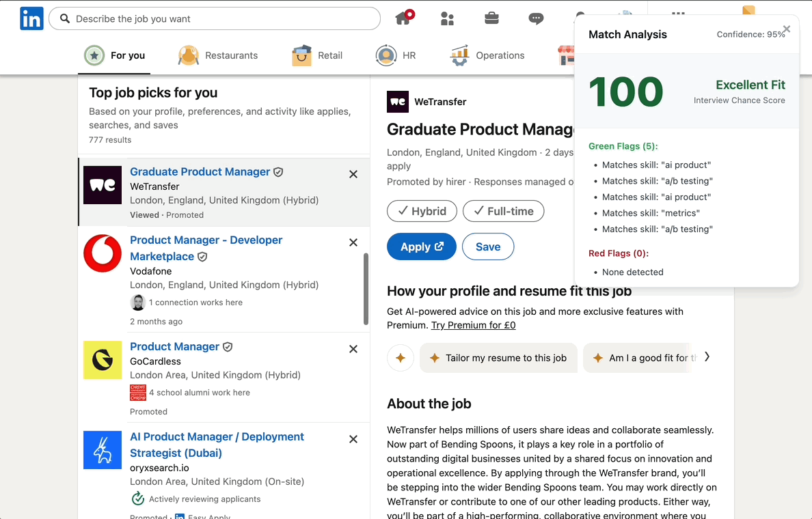Switch to the Operations tab
Viewport: 812px width, 519px height.
(487, 55)
